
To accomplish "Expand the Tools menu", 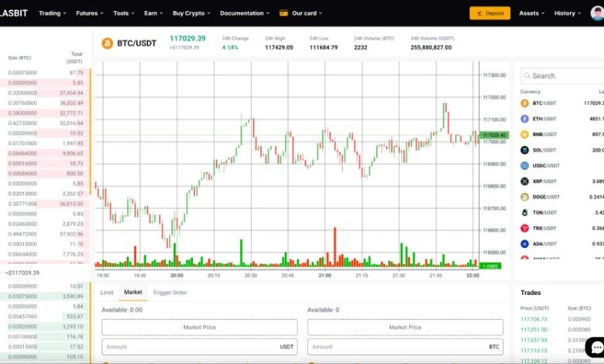I will [x=124, y=13].
